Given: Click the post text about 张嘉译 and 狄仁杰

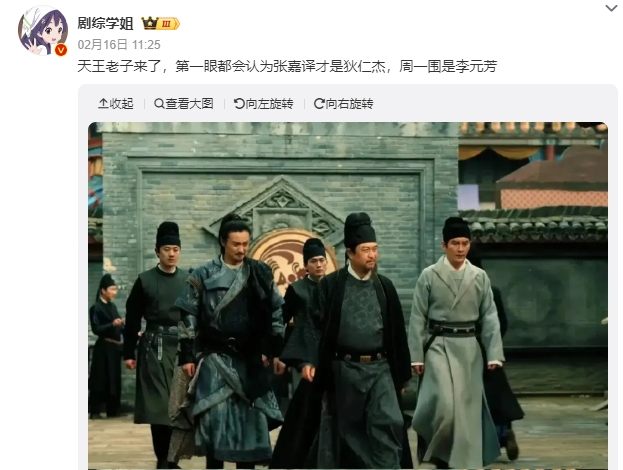Looking at the screenshot, I should point(287,66).
